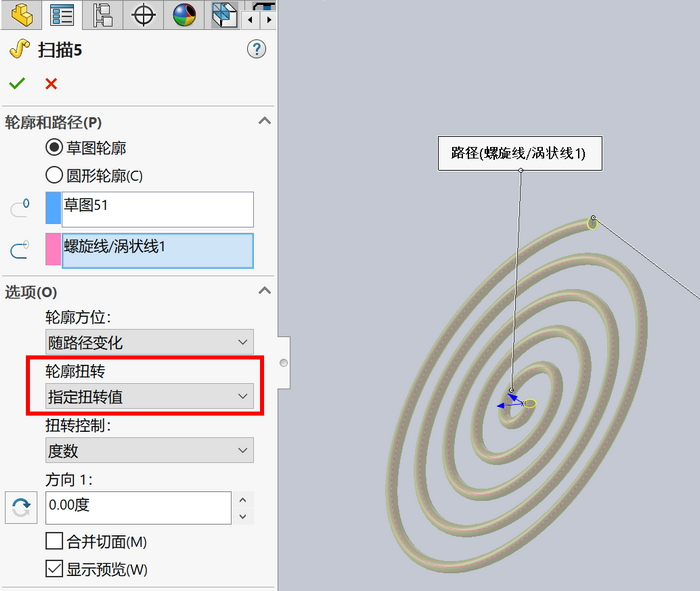This screenshot has height=591, width=700.
Task: Open the 随路径变化 orientation dropdown
Action: 149,342
